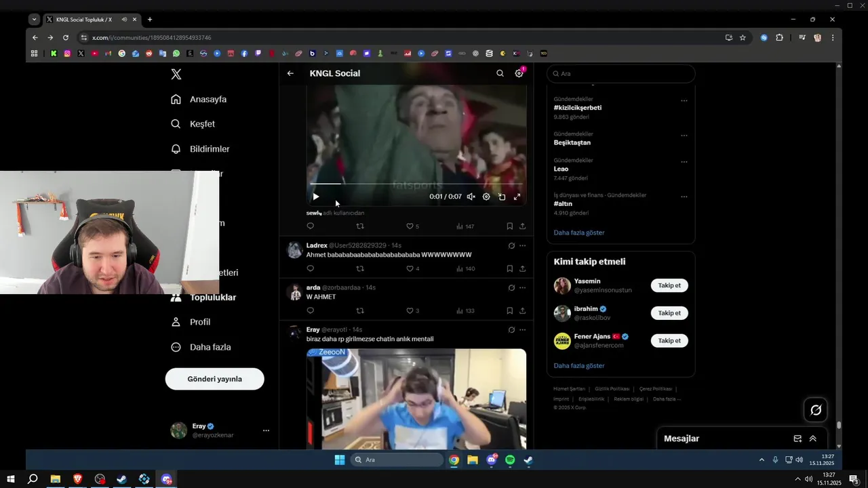Open community settings gear with notification badge

[x=519, y=73]
